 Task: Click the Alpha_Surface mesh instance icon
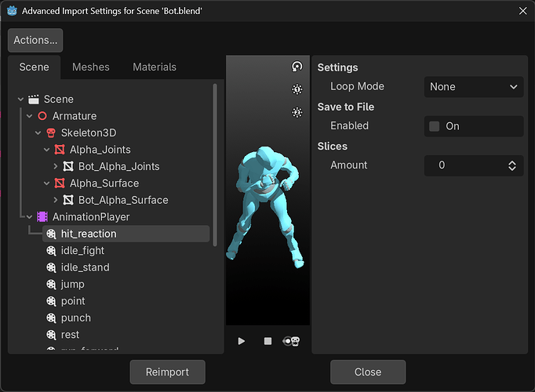pyautogui.click(x=60, y=183)
